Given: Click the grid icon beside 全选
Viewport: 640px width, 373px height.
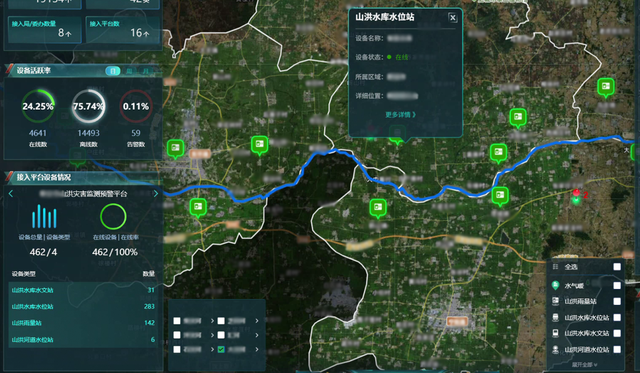Looking at the screenshot, I should pos(555,267).
